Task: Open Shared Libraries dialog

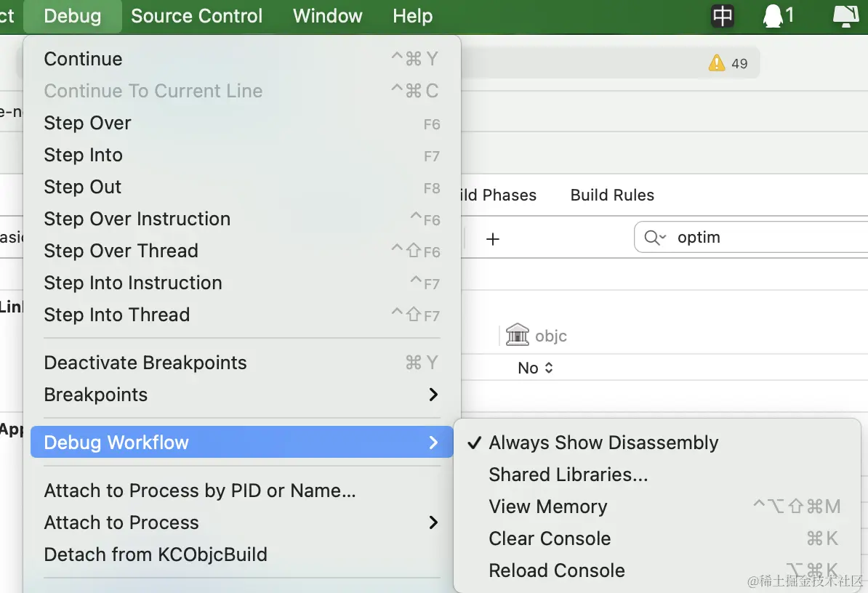Action: tap(568, 475)
